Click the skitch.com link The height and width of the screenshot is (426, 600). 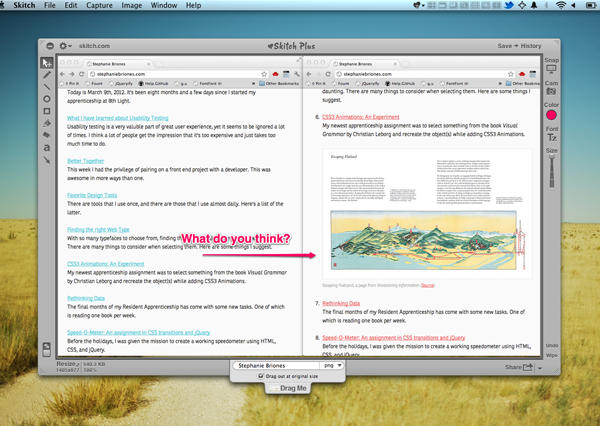94,46
